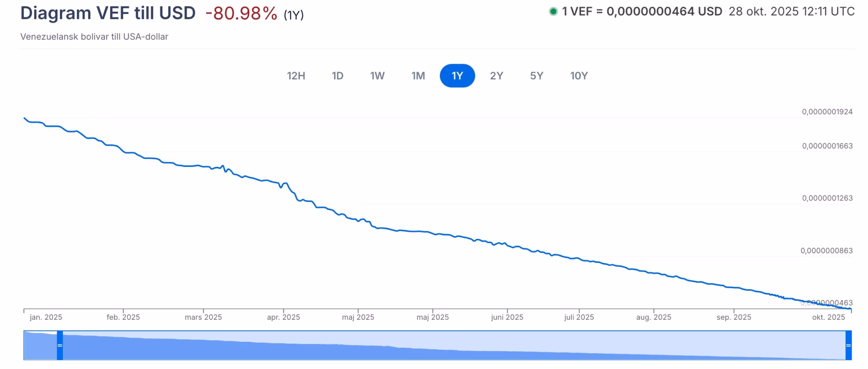Switch chart to 1D range
The image size is (868, 369).
(x=338, y=76)
